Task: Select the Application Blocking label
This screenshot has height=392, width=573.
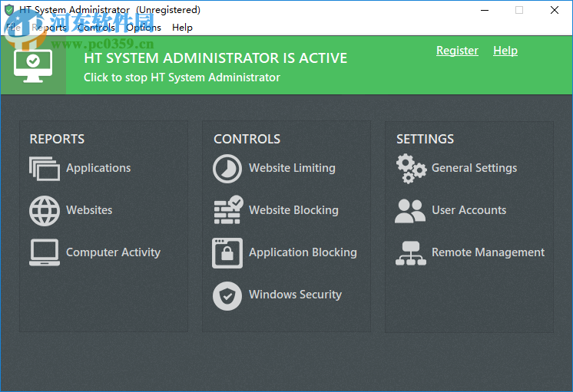Action: pos(303,252)
